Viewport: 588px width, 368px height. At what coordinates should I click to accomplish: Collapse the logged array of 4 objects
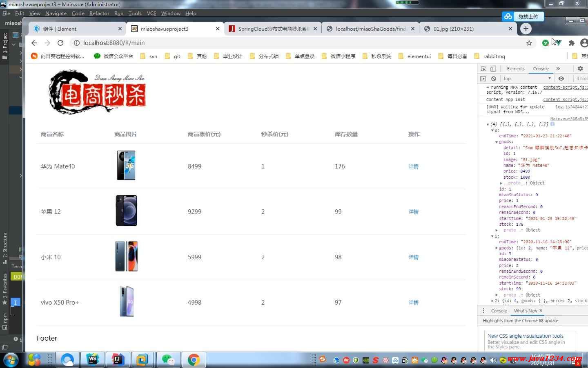488,124
